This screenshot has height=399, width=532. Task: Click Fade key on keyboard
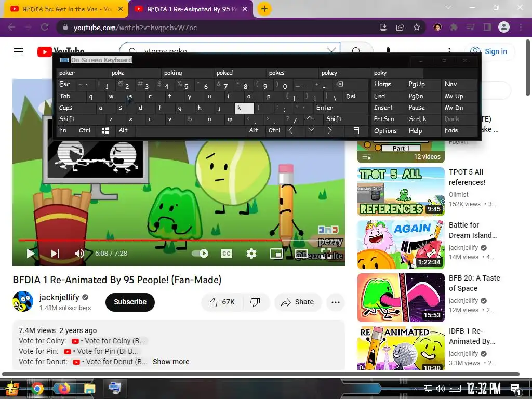click(x=459, y=130)
